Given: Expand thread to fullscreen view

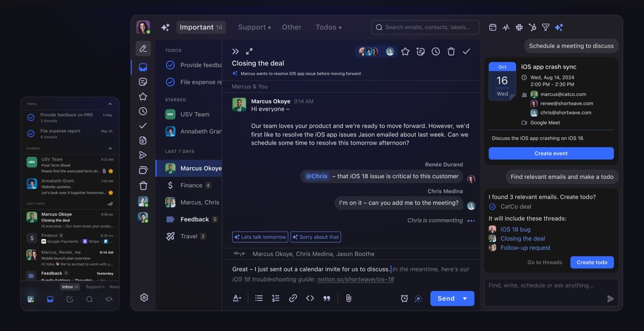Looking at the screenshot, I should (249, 51).
